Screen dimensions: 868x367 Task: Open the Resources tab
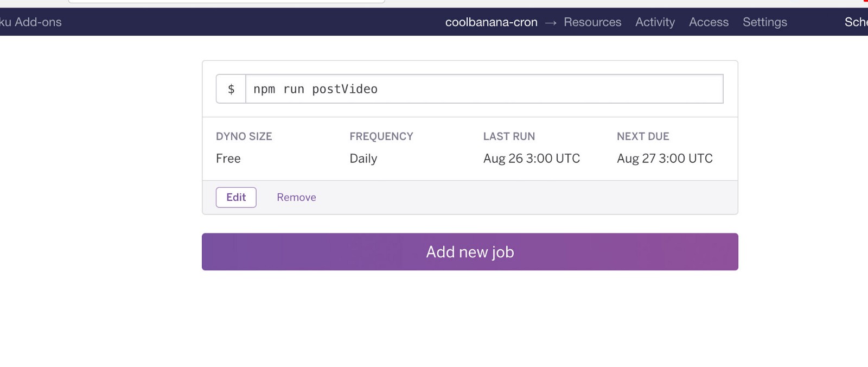592,22
